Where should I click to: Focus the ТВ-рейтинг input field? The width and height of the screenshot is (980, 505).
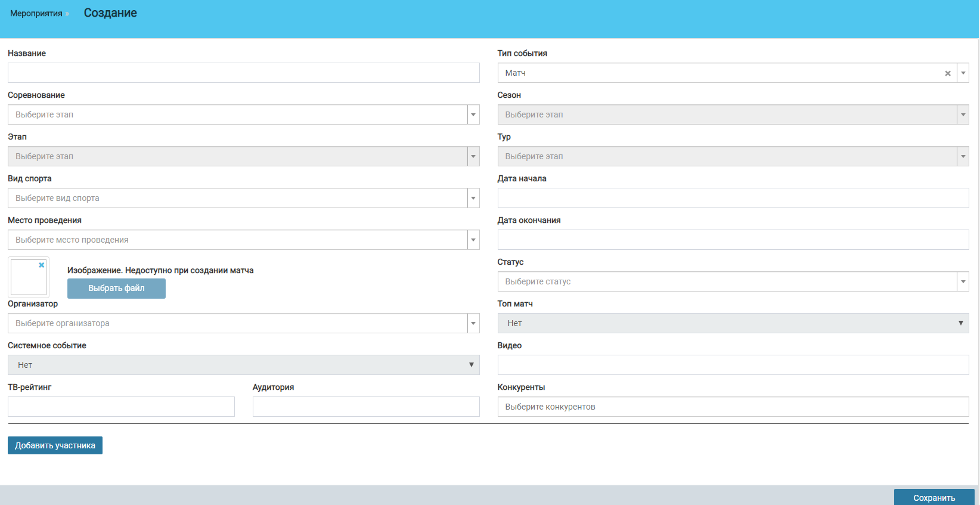[121, 407]
